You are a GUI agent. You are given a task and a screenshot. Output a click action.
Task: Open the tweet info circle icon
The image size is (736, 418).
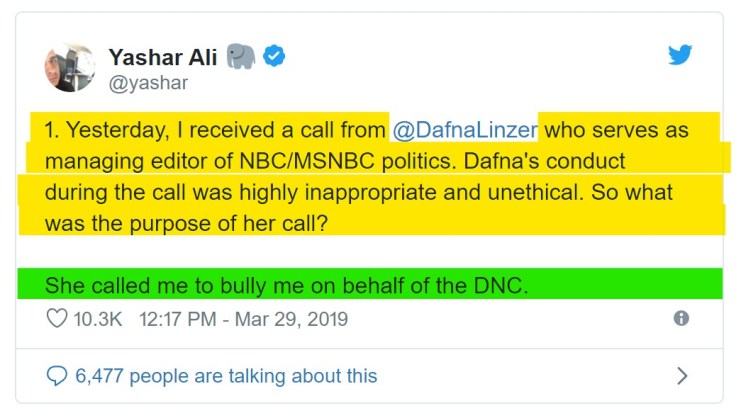(681, 318)
